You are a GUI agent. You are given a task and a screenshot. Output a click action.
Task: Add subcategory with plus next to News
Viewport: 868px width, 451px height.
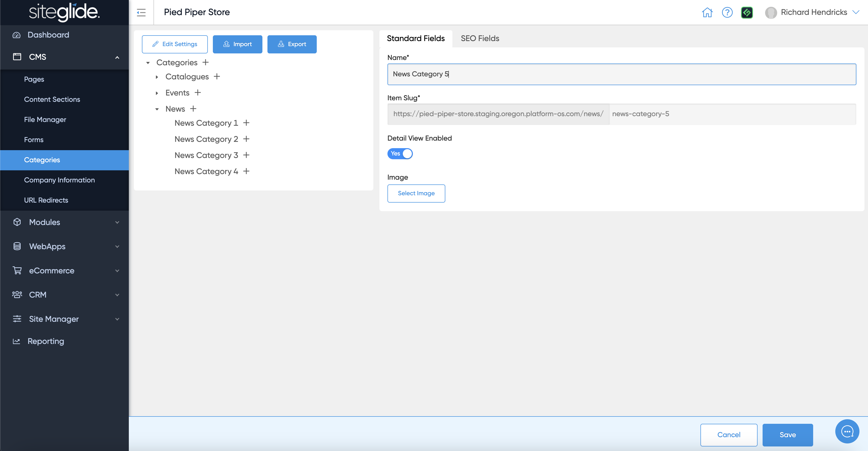pos(193,109)
